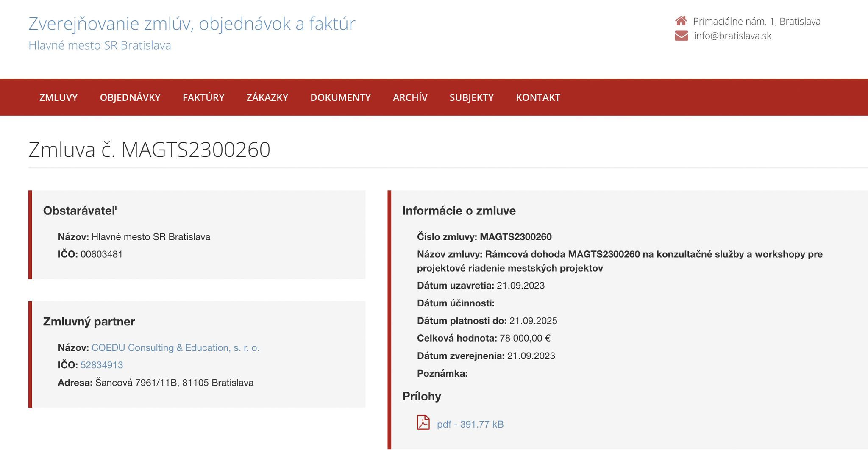868x450 pixels.
Task: Select the Celková hodnota 78 000,00 € value
Action: [525, 338]
